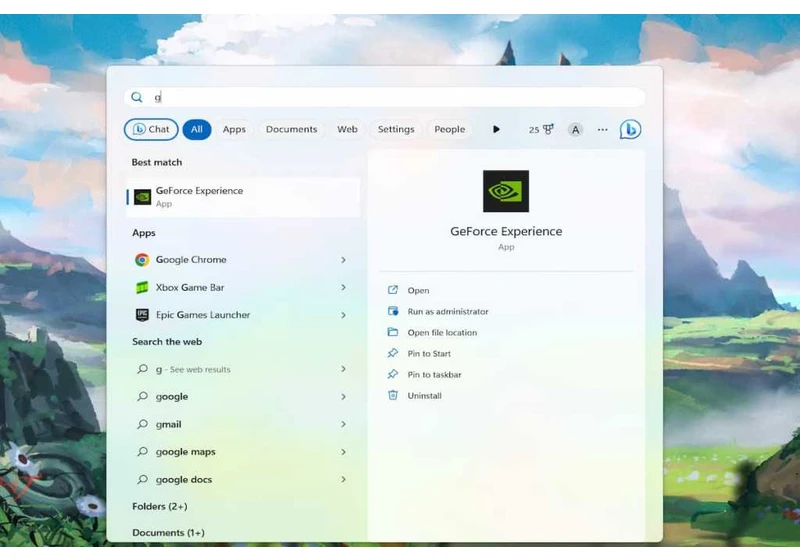The width and height of the screenshot is (800, 560).
Task: Expand Google Chrome result chevron
Action: point(343,260)
